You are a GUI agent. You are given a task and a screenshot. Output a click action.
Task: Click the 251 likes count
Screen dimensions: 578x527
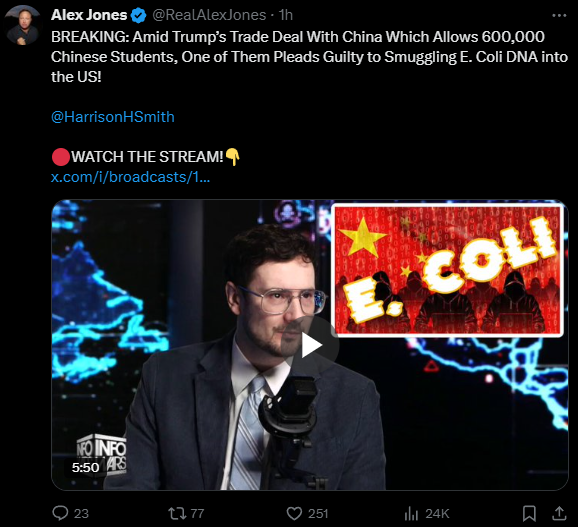318,513
